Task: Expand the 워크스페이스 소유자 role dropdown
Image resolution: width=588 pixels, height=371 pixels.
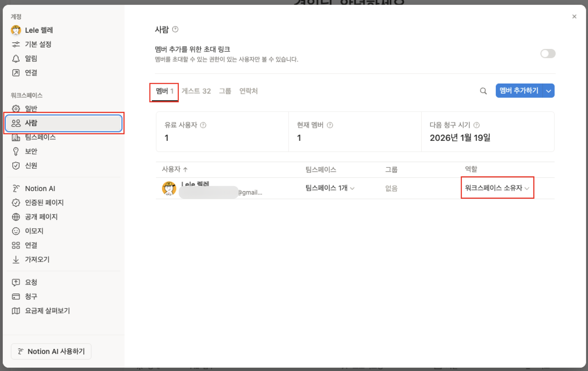Action: click(x=497, y=188)
